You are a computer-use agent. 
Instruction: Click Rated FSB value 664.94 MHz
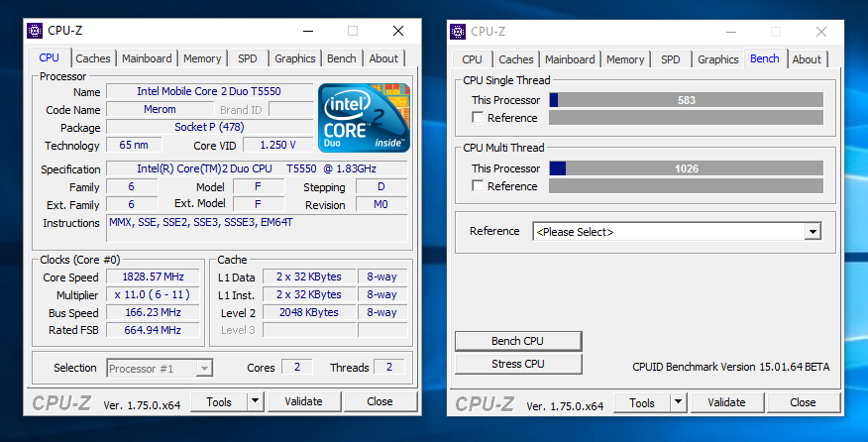pyautogui.click(x=153, y=330)
